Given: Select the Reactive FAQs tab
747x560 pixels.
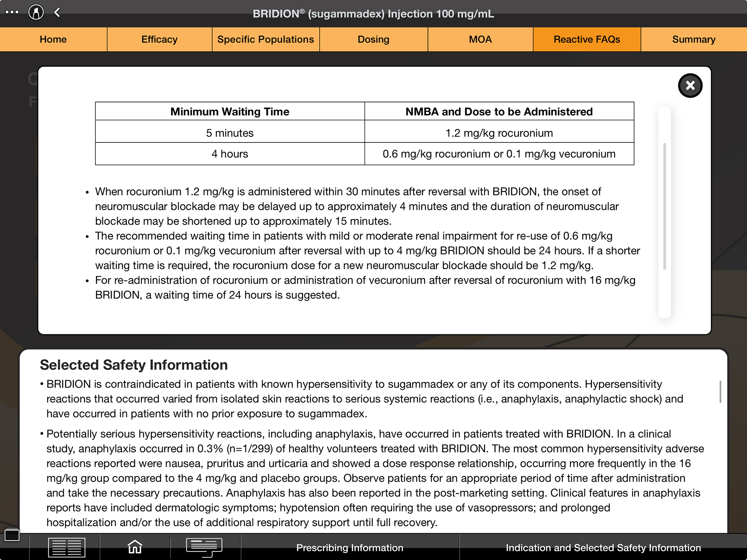Looking at the screenshot, I should pos(587,39).
